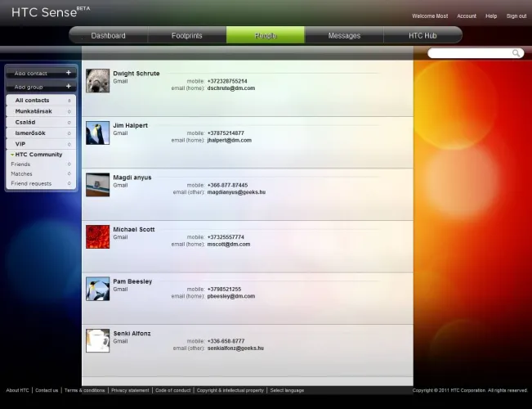Show the VIP contact group
The height and width of the screenshot is (409, 532).
click(20, 144)
